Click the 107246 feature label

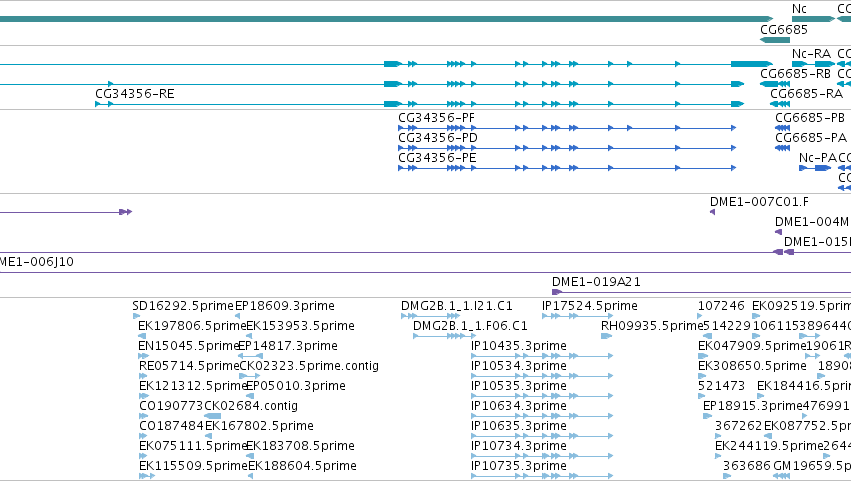[721, 306]
